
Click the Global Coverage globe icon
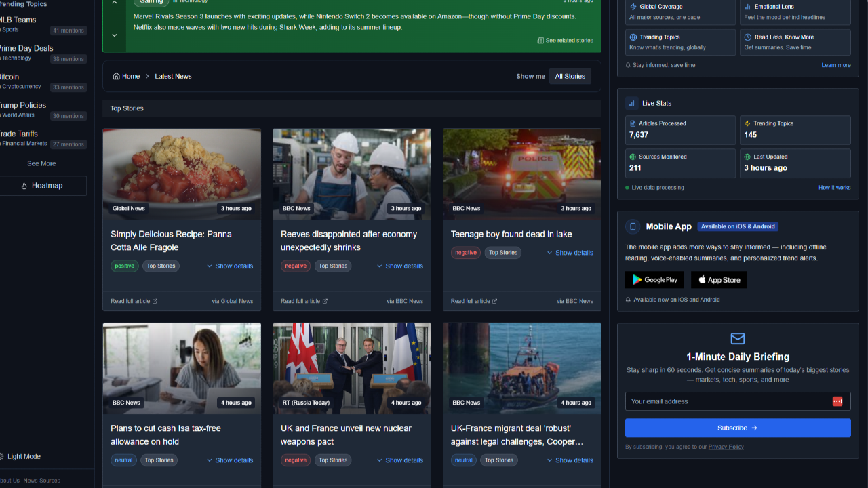point(633,7)
